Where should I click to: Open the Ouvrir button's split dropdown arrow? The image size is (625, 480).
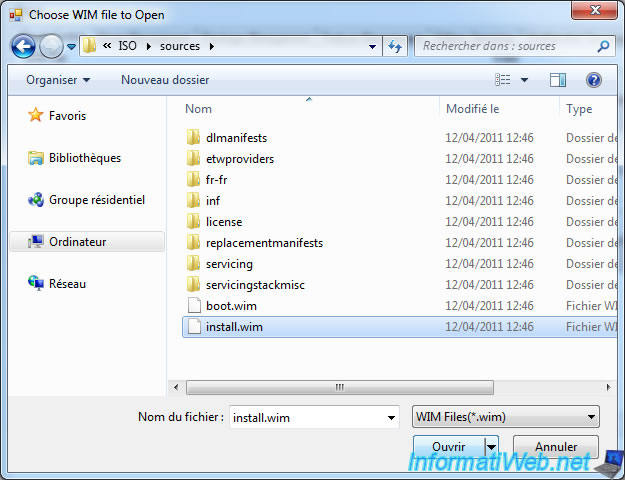click(x=491, y=447)
